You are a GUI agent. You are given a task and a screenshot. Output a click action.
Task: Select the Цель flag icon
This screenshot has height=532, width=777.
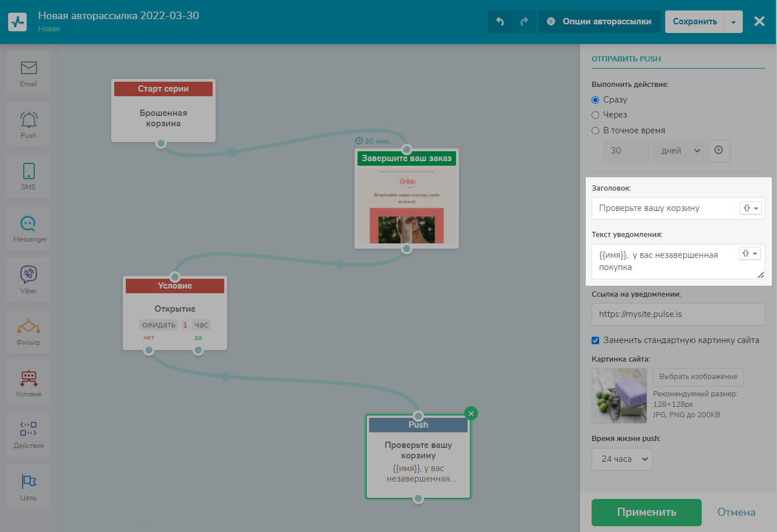point(28,482)
